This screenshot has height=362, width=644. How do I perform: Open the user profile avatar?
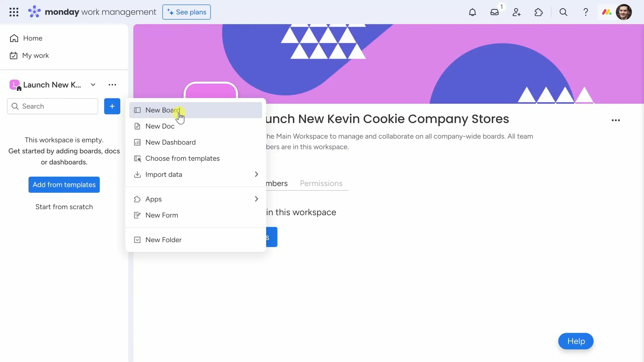click(624, 12)
